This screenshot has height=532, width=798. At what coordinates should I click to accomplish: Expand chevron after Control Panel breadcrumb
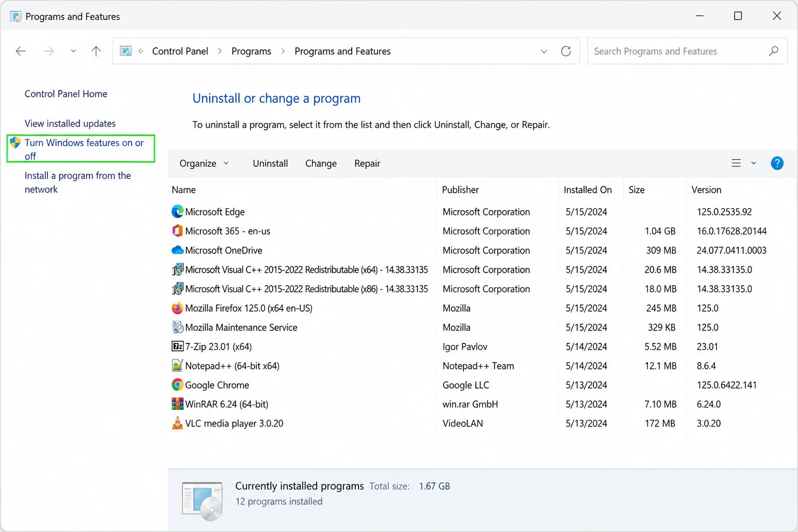(x=220, y=51)
